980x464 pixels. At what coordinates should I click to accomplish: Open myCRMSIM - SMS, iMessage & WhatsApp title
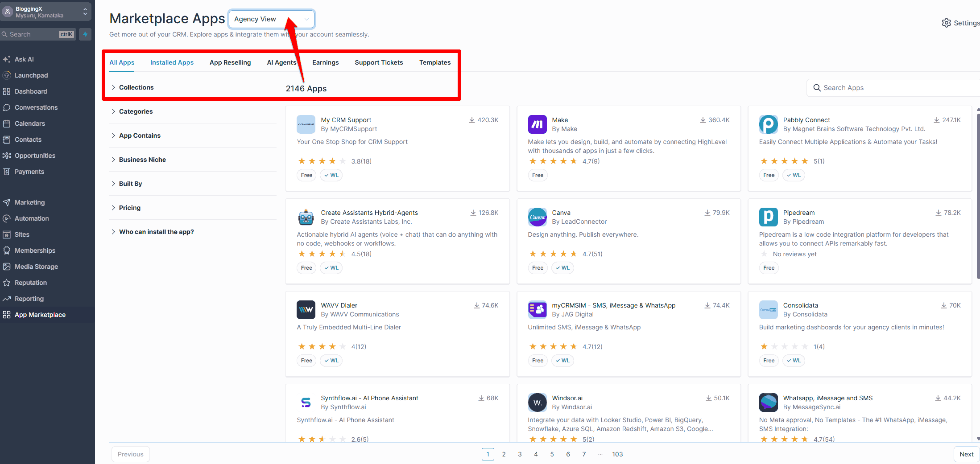[613, 305]
